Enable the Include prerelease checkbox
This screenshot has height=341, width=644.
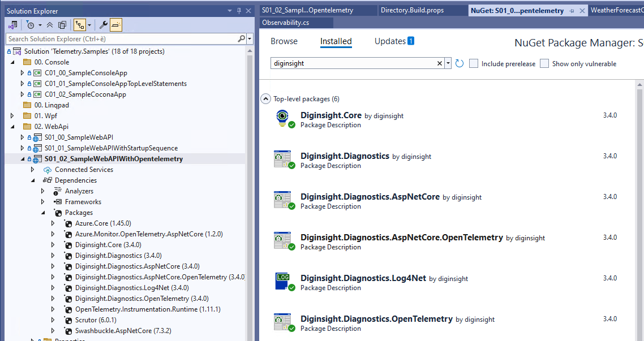click(x=474, y=63)
